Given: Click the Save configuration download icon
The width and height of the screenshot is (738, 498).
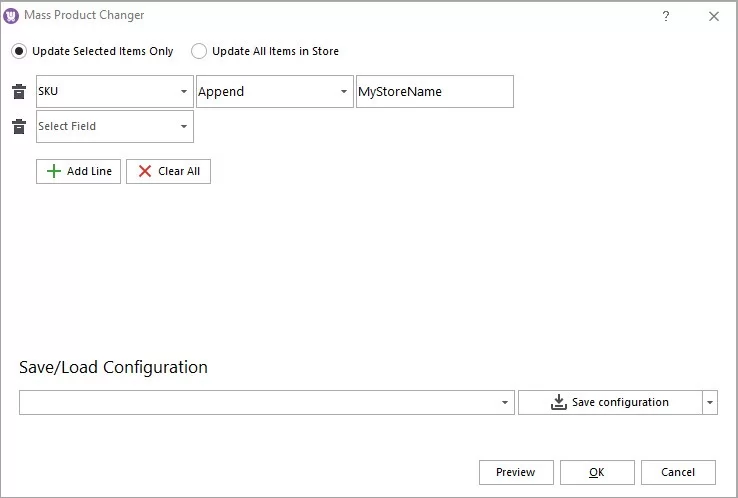Looking at the screenshot, I should [558, 402].
